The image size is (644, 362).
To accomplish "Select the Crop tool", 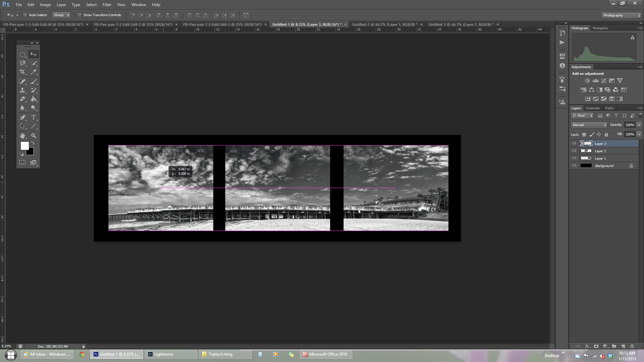I will click(x=22, y=72).
